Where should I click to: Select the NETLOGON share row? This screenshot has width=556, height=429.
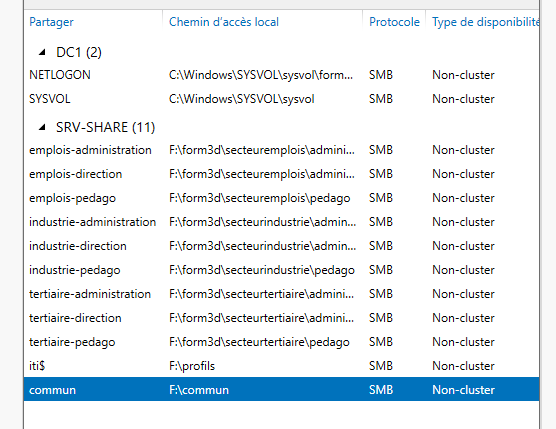click(282, 75)
